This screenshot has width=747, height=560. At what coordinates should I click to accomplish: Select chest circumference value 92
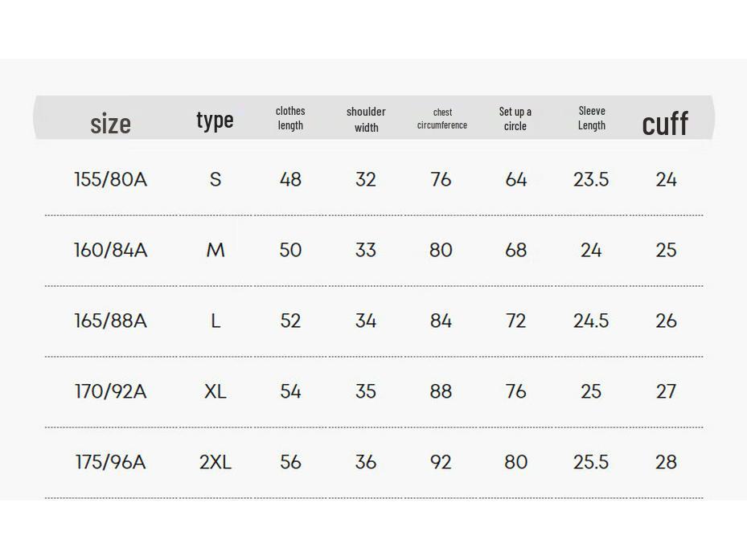[x=441, y=462]
